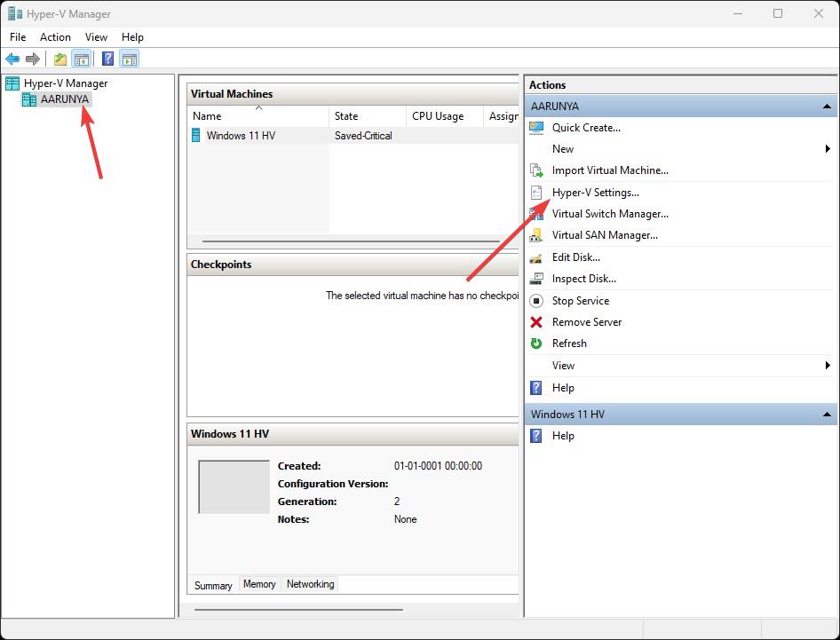Click the Stop Service action

tap(581, 300)
